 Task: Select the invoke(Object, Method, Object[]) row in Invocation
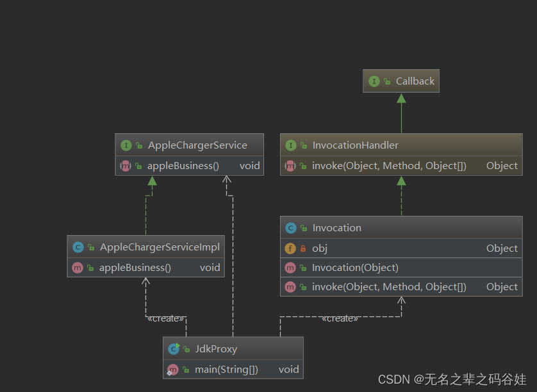pyautogui.click(x=384, y=286)
